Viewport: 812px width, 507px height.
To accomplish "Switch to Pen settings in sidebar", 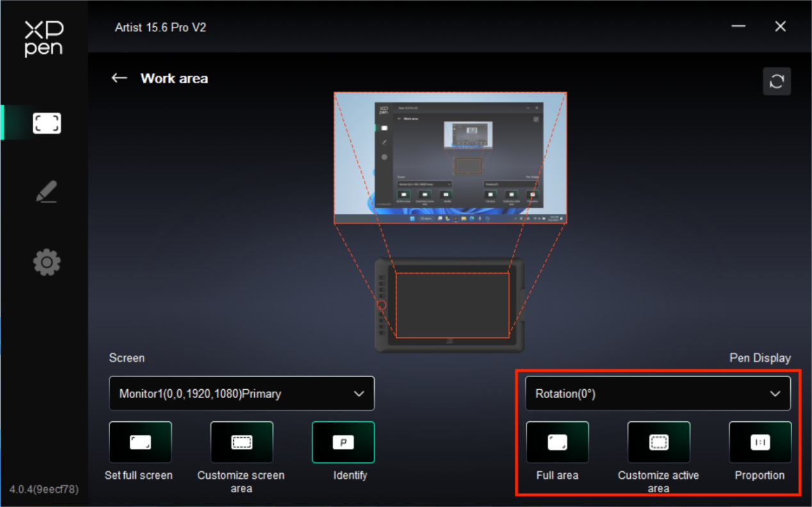I will coord(47,191).
